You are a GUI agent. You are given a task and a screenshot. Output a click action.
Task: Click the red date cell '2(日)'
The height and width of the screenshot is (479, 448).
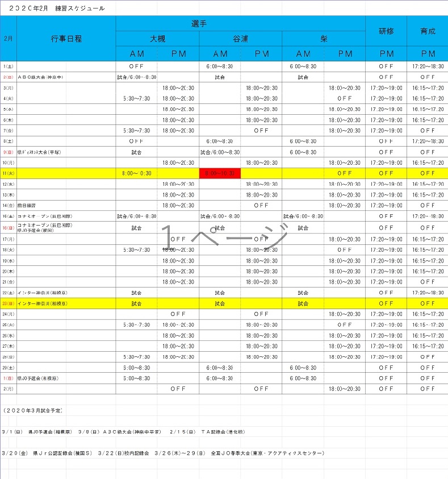click(x=9, y=77)
